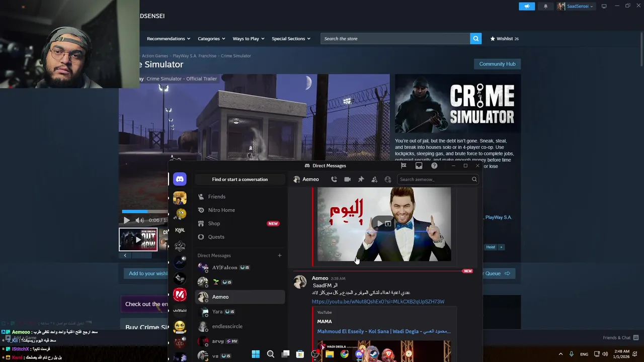Open pinned messages in Discord chat
Screen dimensions: 644x362
(x=361, y=179)
